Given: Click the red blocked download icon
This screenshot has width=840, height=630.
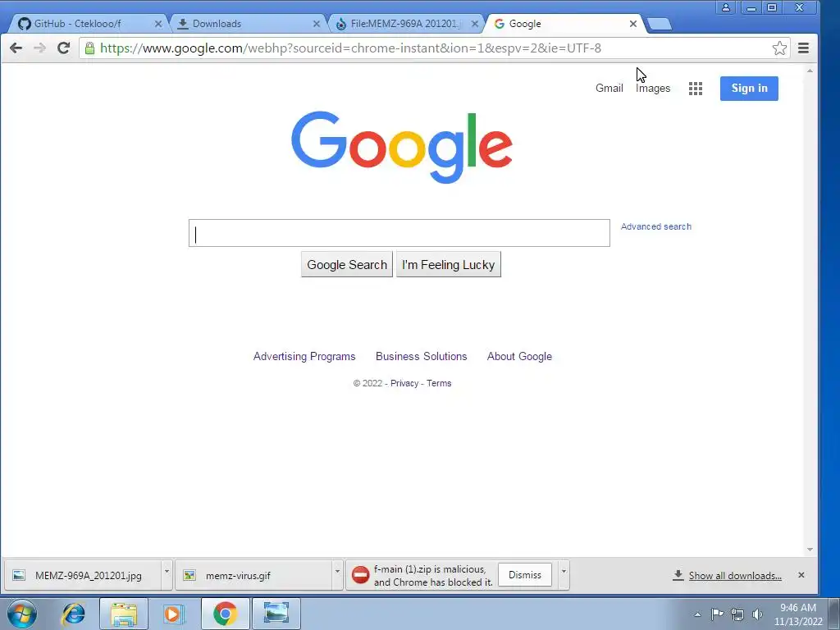Looking at the screenshot, I should pos(361,575).
